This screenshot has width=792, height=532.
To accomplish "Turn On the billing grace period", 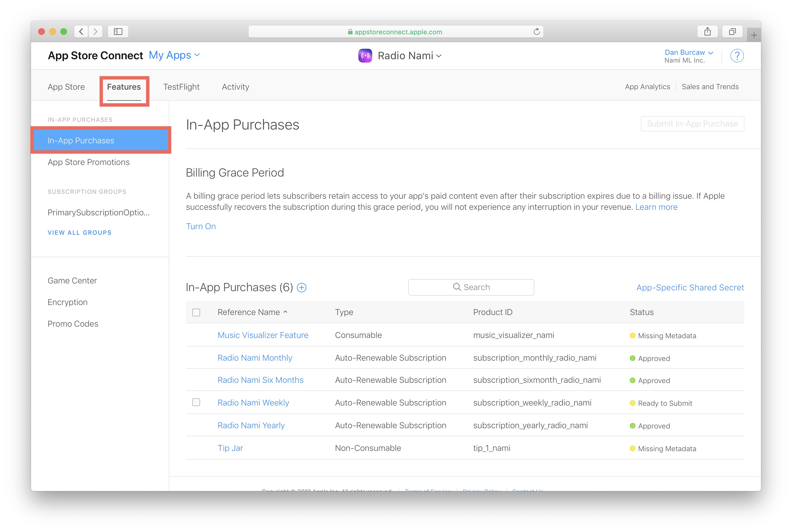I will click(201, 226).
